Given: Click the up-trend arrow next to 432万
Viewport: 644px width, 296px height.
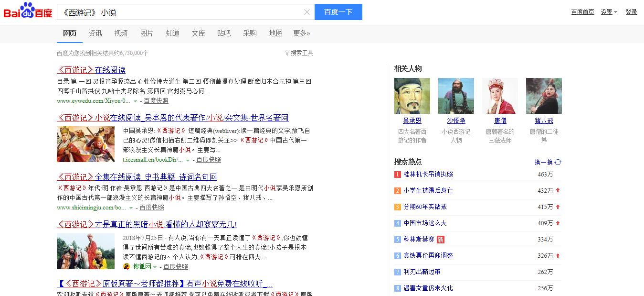Looking at the screenshot, I should point(557,191).
